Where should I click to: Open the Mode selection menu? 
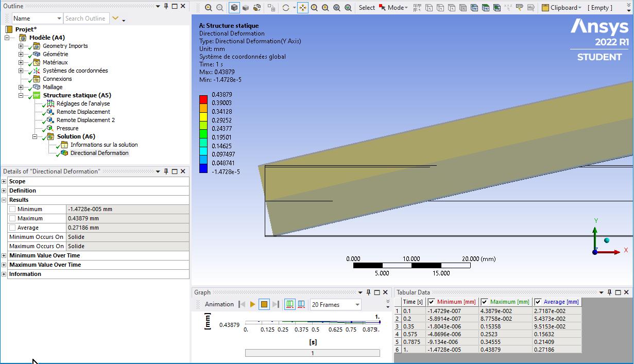coord(397,8)
